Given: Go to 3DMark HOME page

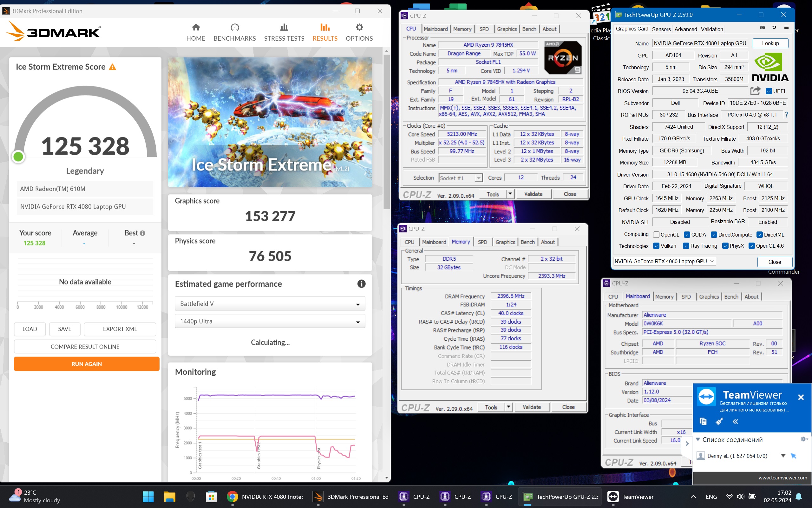Looking at the screenshot, I should (x=196, y=32).
